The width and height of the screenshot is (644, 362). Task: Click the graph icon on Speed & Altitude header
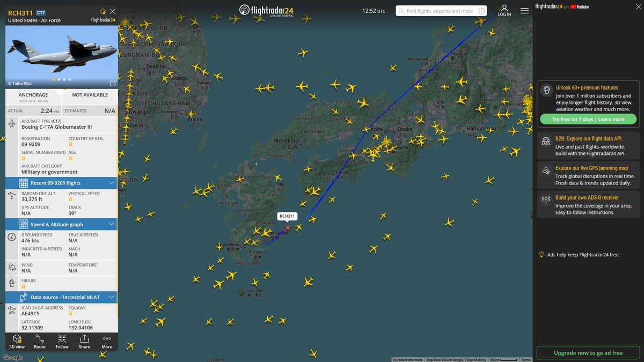point(24,224)
